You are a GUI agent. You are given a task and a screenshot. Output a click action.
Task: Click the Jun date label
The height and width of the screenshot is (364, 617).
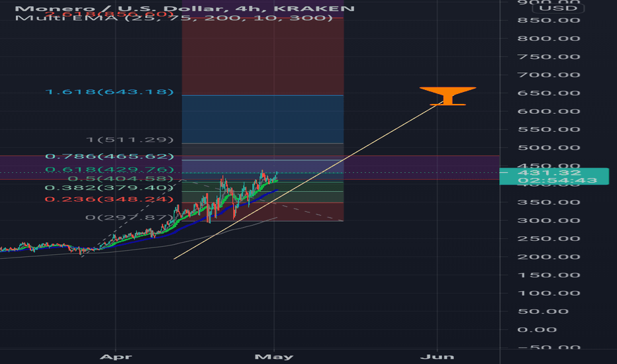[437, 357]
